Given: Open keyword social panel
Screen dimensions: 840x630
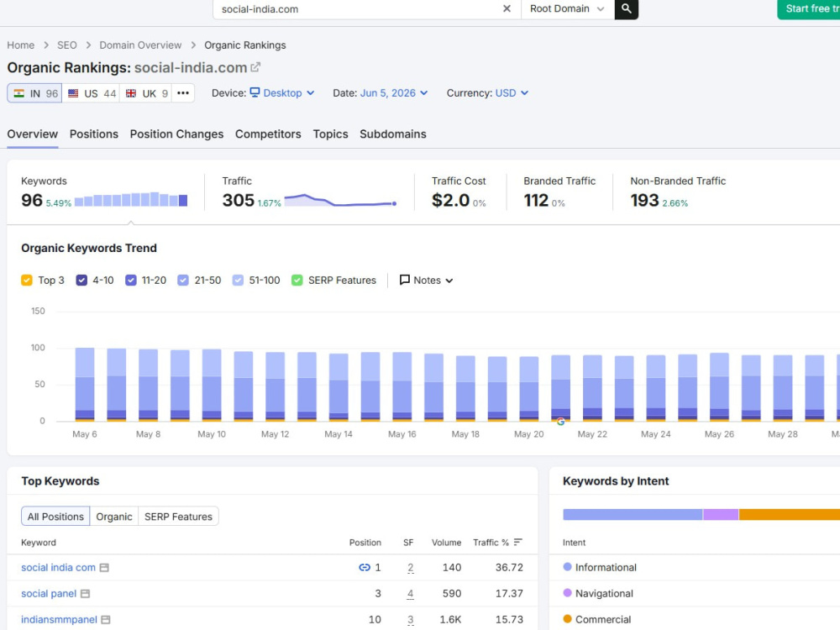Looking at the screenshot, I should (x=49, y=594).
